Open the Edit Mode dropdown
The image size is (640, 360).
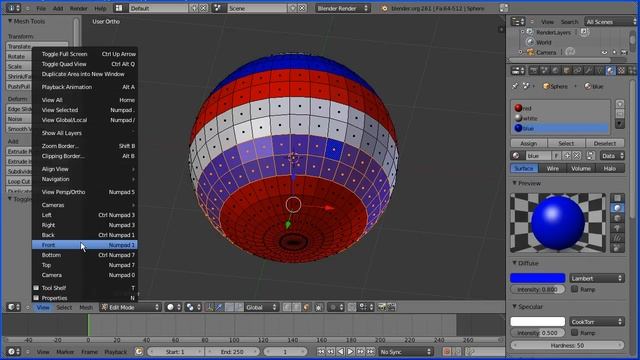pyautogui.click(x=130, y=307)
